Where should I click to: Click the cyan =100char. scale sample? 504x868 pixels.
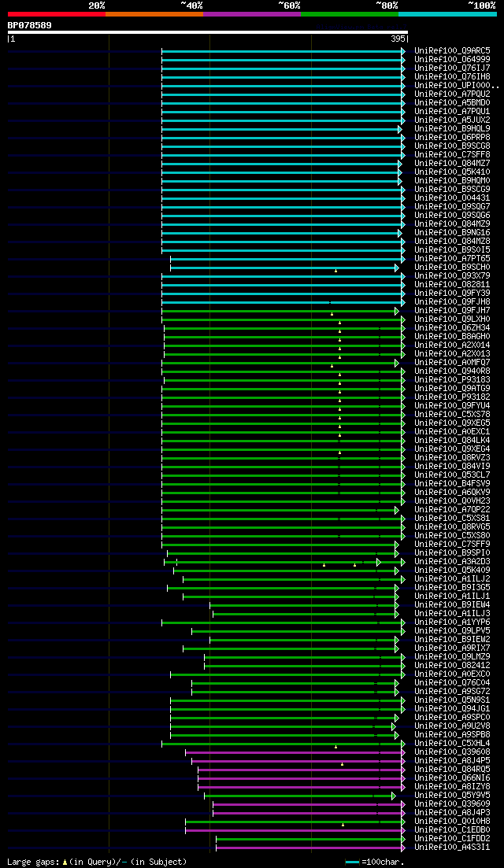click(352, 862)
